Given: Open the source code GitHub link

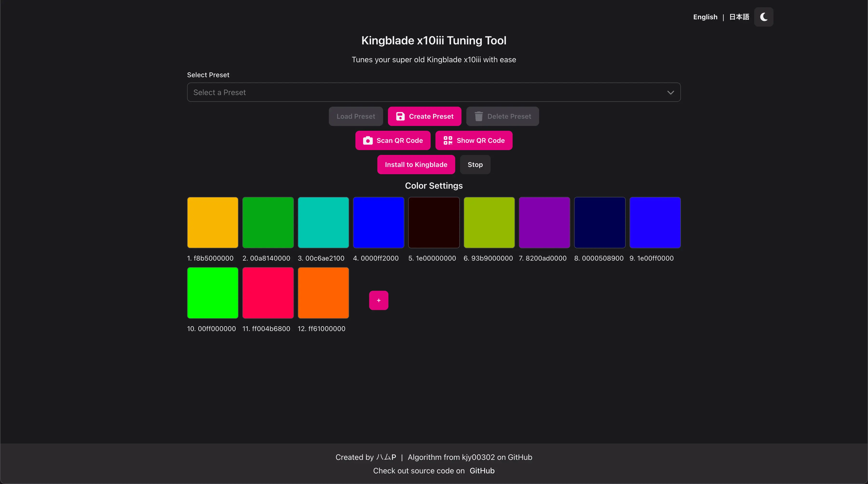Looking at the screenshot, I should pyautogui.click(x=482, y=471).
